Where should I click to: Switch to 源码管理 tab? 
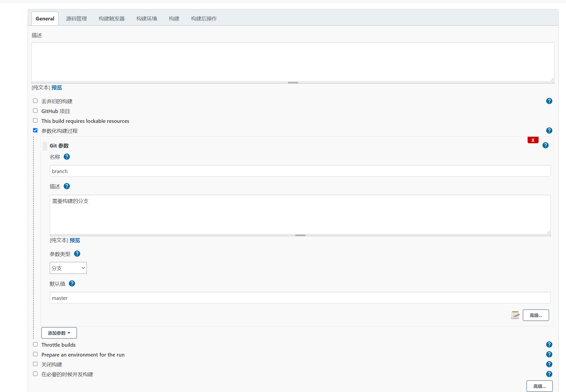pos(76,18)
